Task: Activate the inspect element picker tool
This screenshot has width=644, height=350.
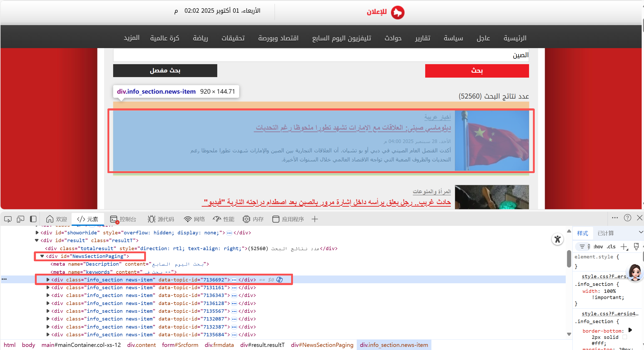Action: [x=8, y=219]
